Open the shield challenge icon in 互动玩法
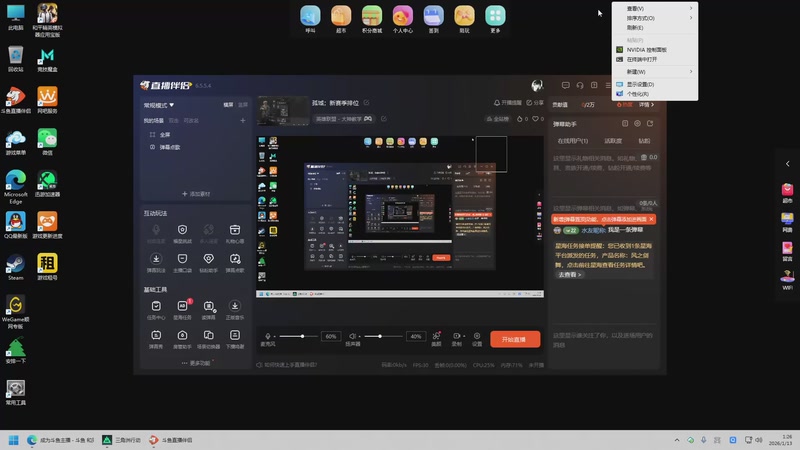Viewport: 800px width, 450px height. tap(183, 230)
